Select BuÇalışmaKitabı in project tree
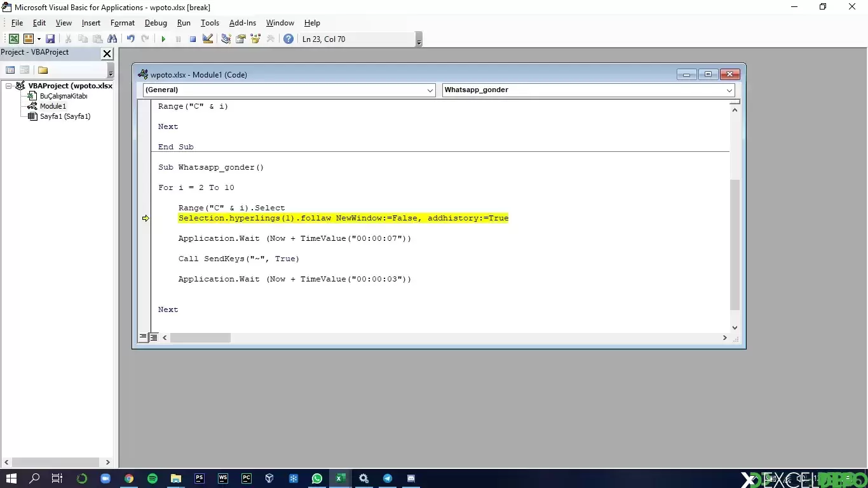 click(64, 96)
